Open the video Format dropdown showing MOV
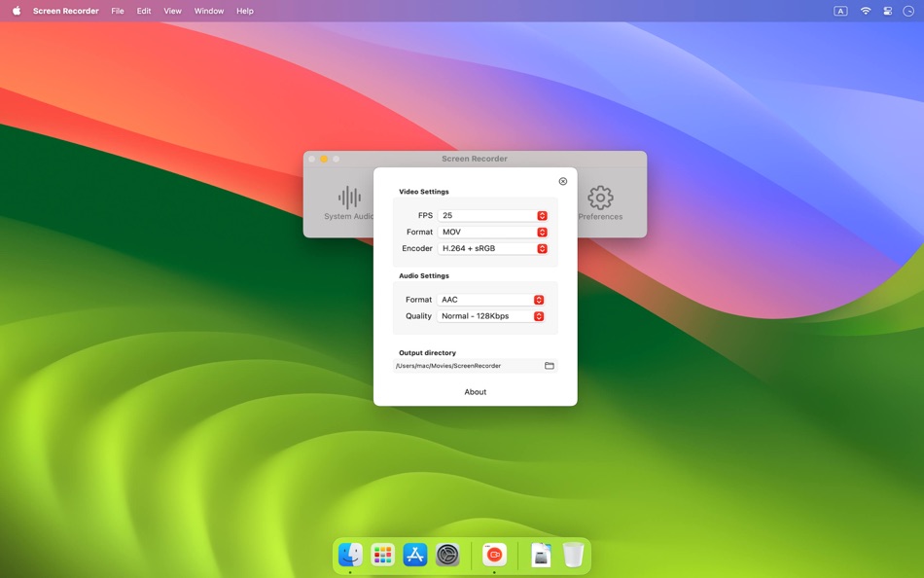The width and height of the screenshot is (924, 578). click(493, 232)
